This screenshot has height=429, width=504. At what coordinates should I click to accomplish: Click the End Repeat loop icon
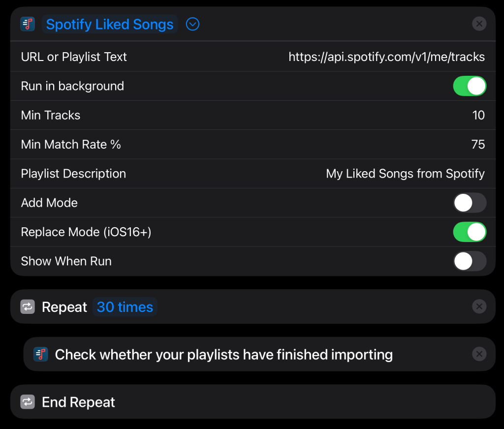28,401
